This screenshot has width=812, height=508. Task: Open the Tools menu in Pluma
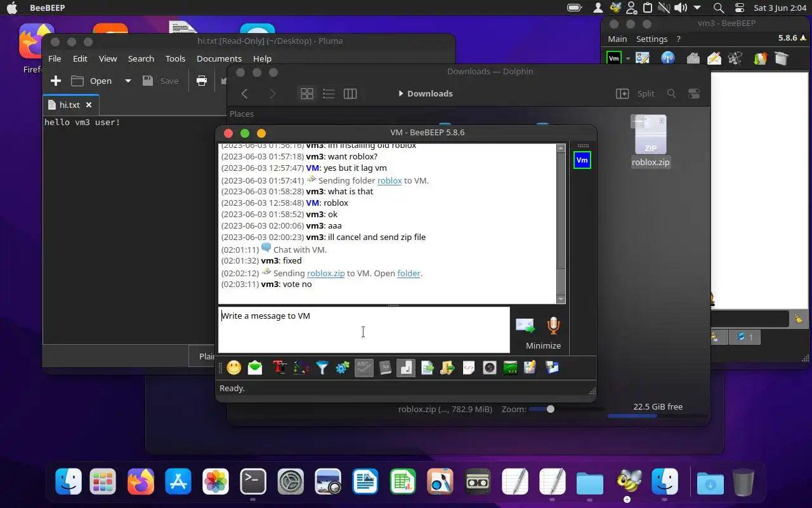coord(175,58)
